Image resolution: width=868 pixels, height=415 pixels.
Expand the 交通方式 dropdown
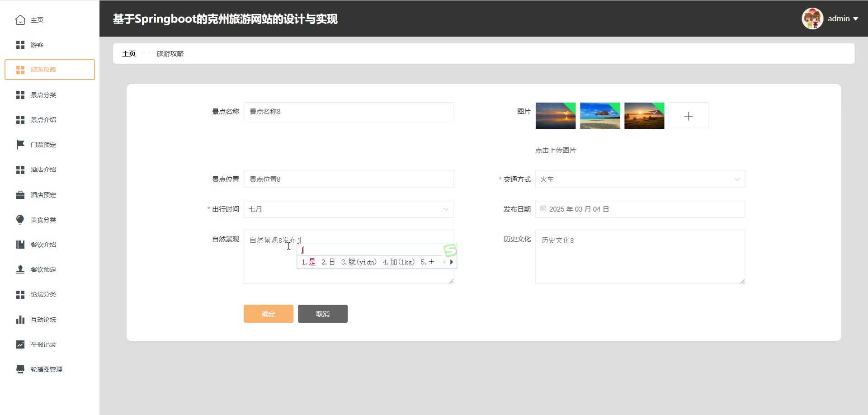(x=640, y=179)
